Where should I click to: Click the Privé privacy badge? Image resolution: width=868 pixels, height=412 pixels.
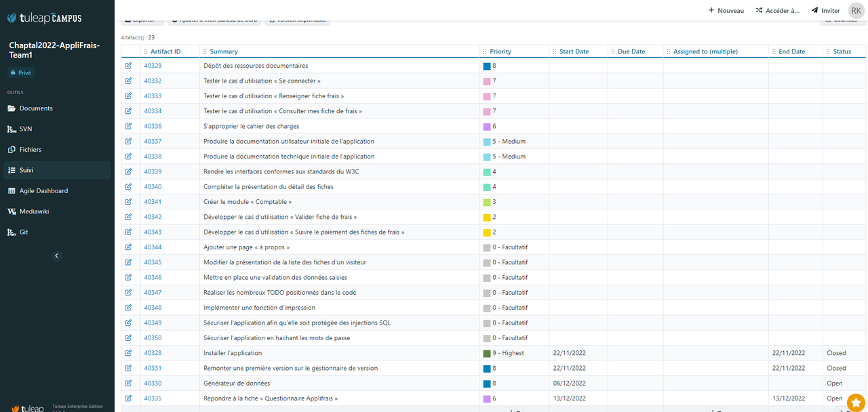pyautogui.click(x=20, y=73)
